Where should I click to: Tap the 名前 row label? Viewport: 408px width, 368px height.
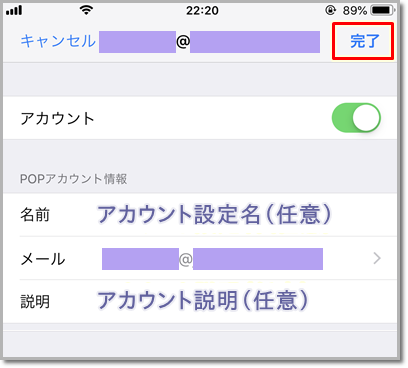point(35,215)
